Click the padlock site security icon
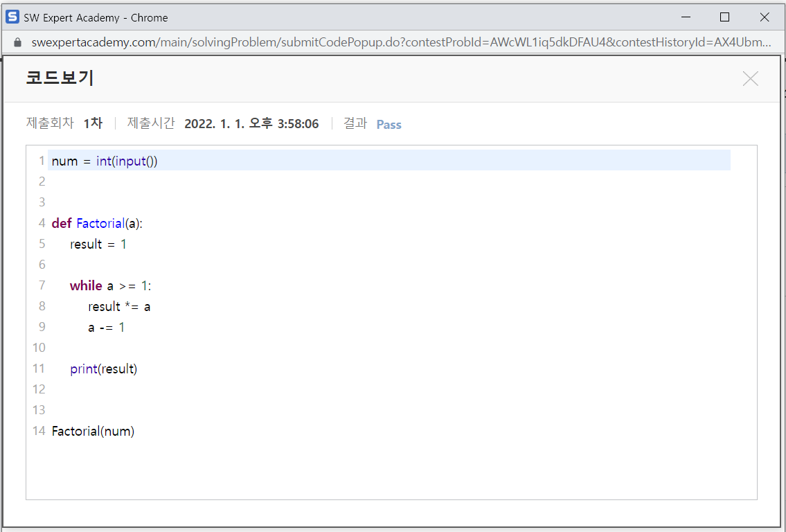 tap(17, 43)
